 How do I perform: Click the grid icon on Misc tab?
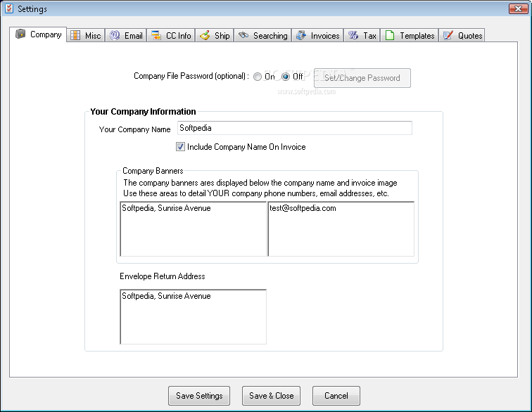(75, 35)
